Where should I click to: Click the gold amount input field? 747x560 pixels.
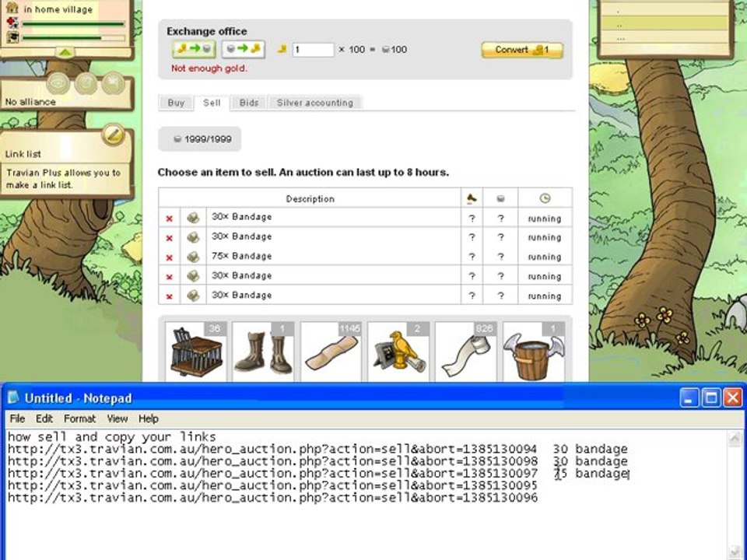[313, 50]
